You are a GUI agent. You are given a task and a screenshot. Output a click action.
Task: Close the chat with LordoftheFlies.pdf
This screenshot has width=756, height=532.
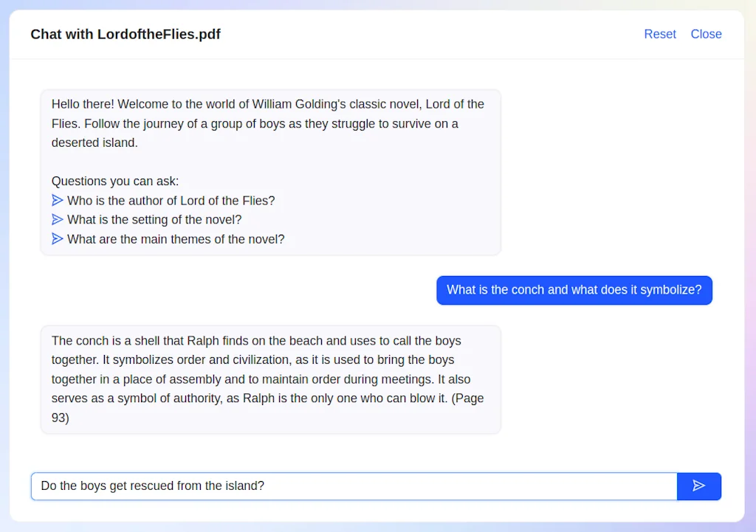[x=706, y=34]
